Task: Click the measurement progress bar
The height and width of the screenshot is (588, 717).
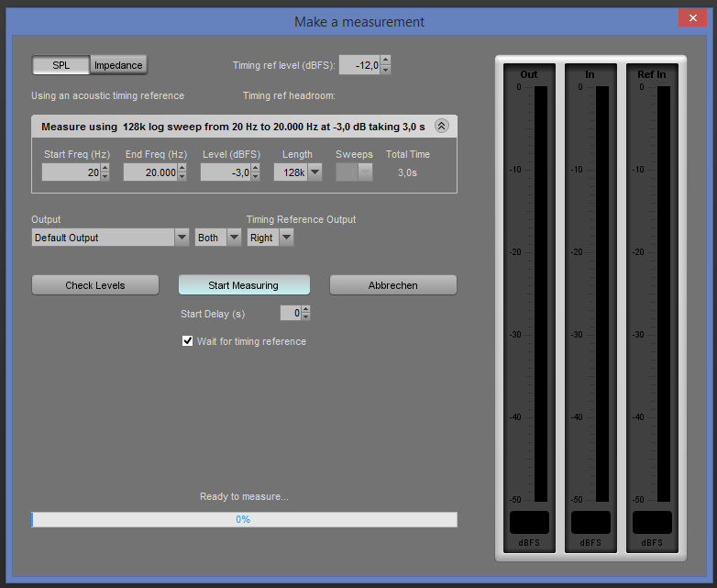Action: pos(244,519)
